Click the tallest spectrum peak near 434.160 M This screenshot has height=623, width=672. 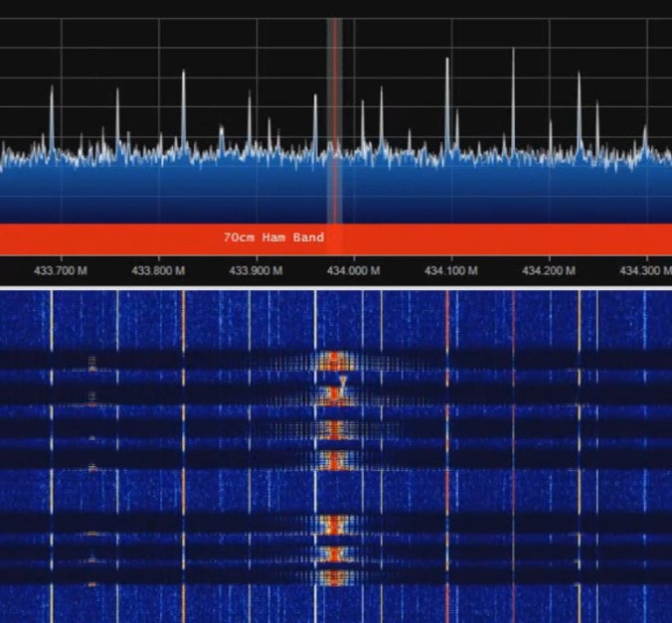(x=513, y=100)
